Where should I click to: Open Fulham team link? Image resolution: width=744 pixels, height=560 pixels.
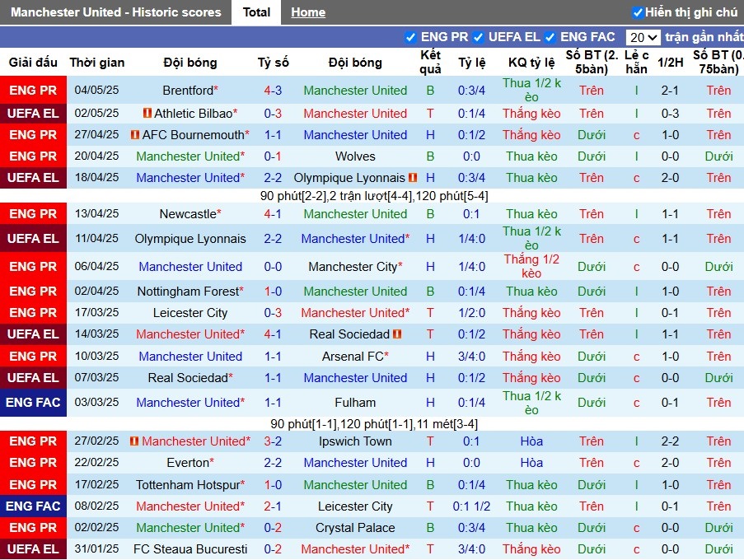click(x=355, y=403)
